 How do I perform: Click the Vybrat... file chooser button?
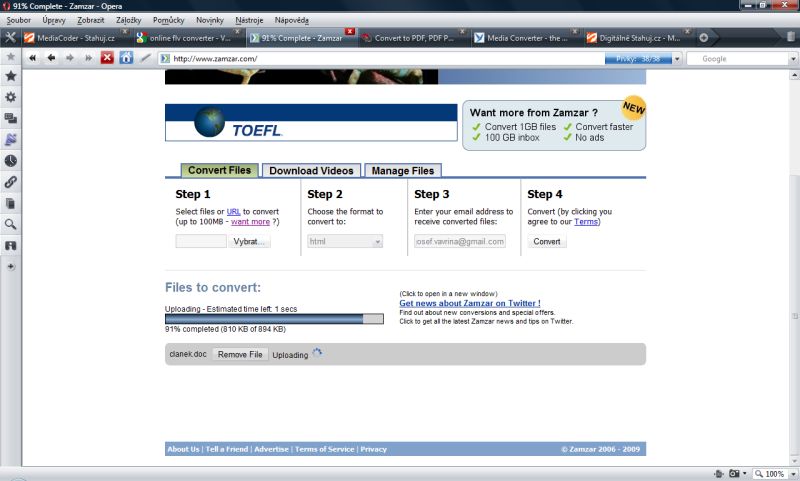[249, 241]
